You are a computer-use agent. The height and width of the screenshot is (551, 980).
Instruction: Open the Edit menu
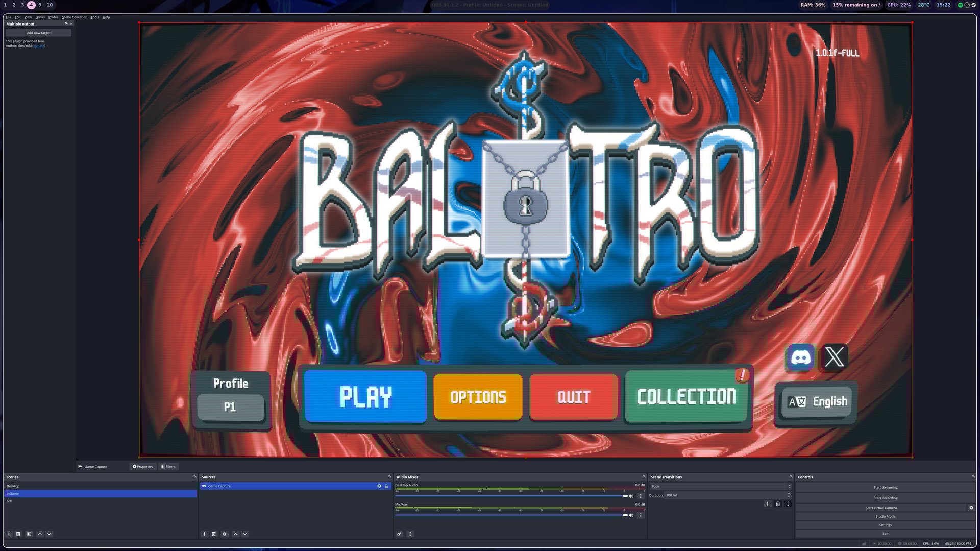click(17, 17)
